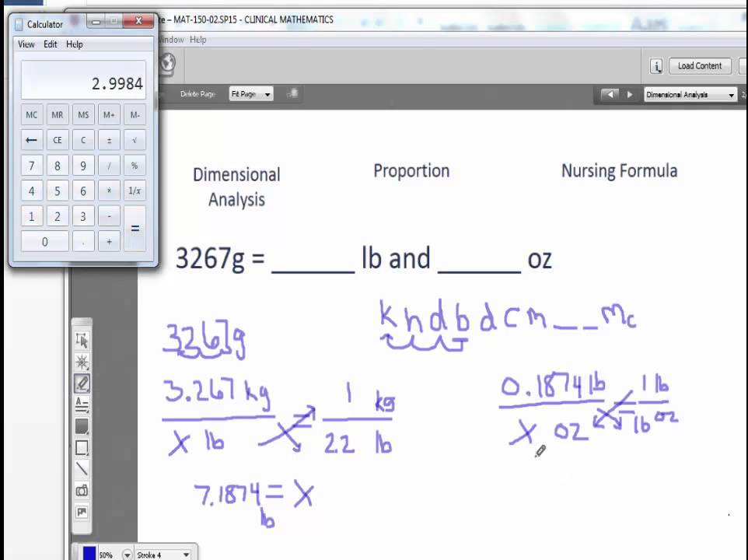The image size is (748, 560).
Task: Click the calculator percent key
Action: pos(135,166)
